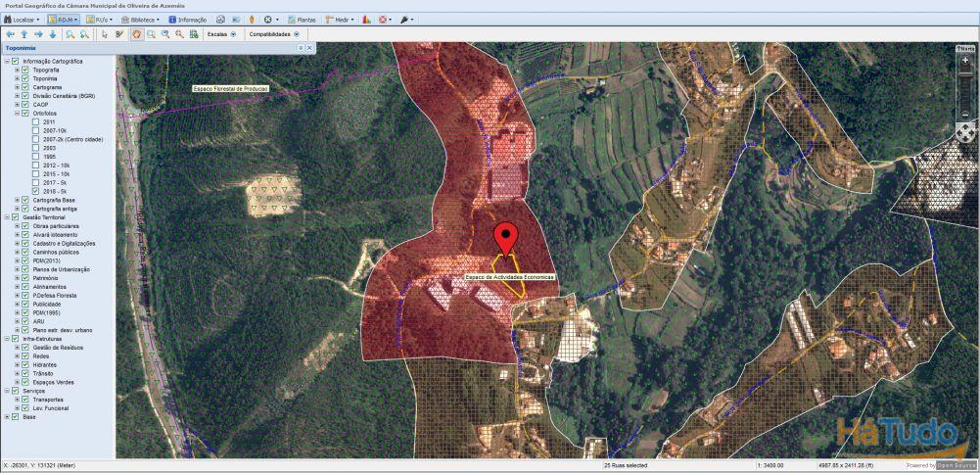This screenshot has width=980, height=473.
Task: Collapse the Ortofotos tree node
Action: point(17,113)
